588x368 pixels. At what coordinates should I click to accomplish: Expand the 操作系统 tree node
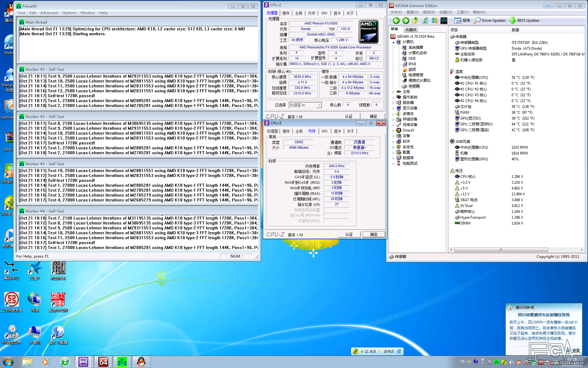394,97
